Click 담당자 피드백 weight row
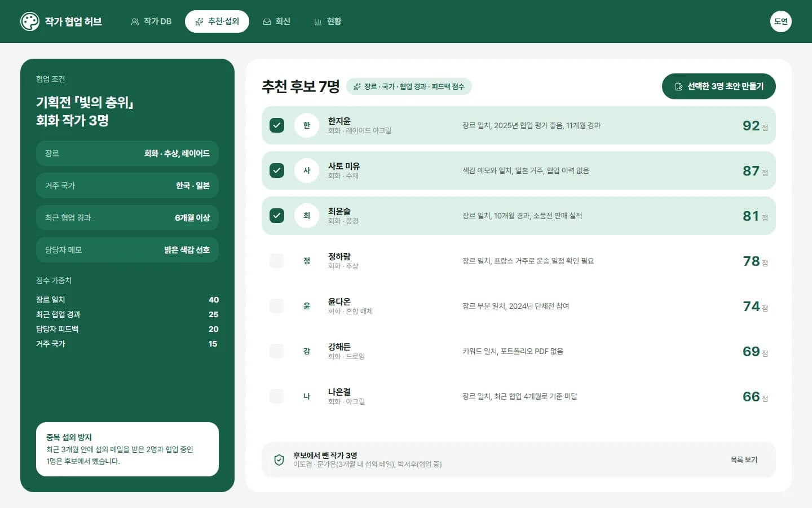This screenshot has width=812, height=508. pyautogui.click(x=127, y=329)
